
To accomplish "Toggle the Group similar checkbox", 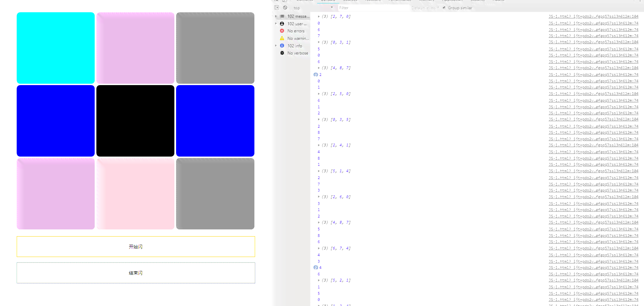I will tap(444, 7).
